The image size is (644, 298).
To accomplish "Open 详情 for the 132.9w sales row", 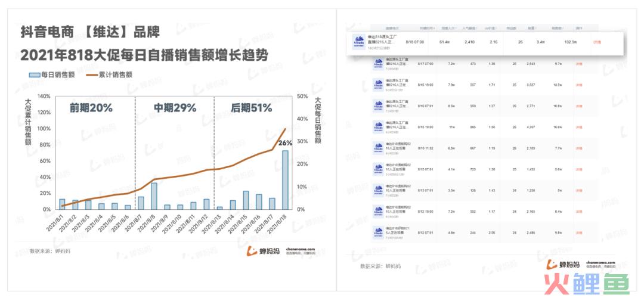I will pos(597,42).
